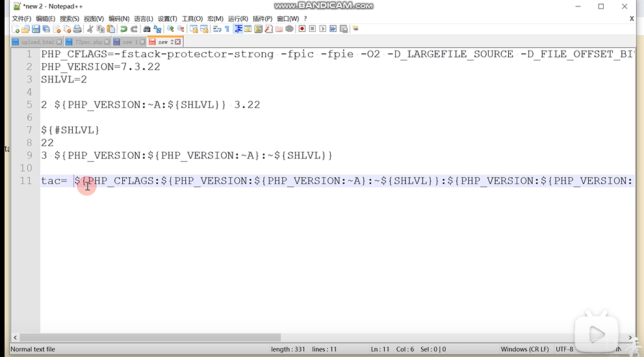Click the last yellow toolbar icon
The height and width of the screenshot is (357, 644).
(x=355, y=29)
